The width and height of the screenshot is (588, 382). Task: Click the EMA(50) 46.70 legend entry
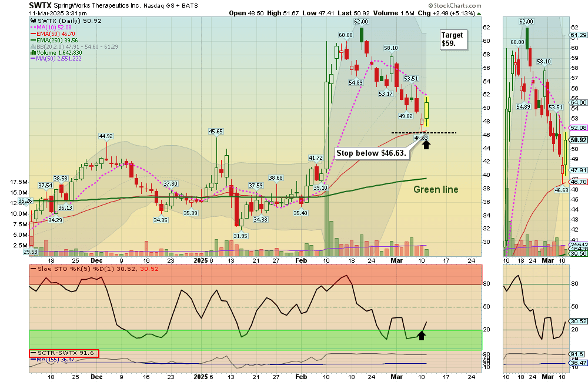point(55,33)
